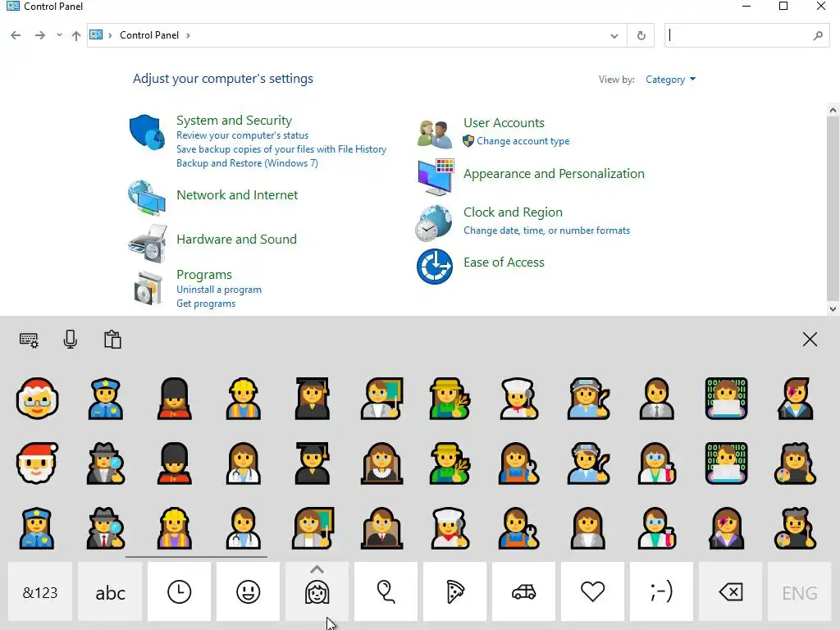840x630 pixels.
Task: Go back using the back arrow
Action: (x=16, y=35)
